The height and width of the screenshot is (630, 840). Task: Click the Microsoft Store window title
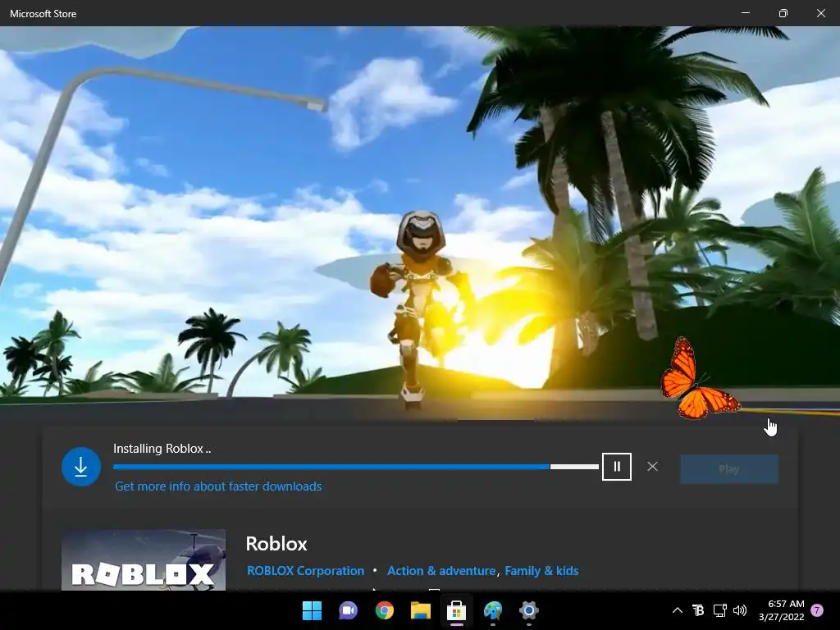pos(43,14)
